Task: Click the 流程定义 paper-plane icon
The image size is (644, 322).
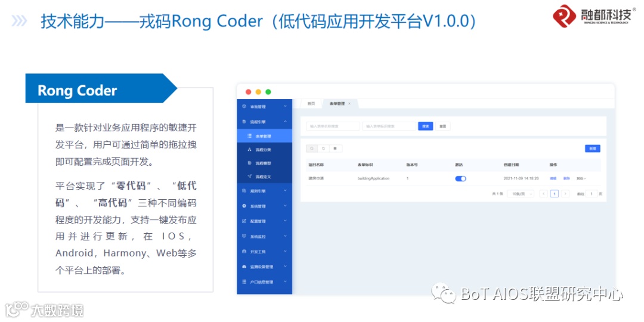Action: click(250, 177)
